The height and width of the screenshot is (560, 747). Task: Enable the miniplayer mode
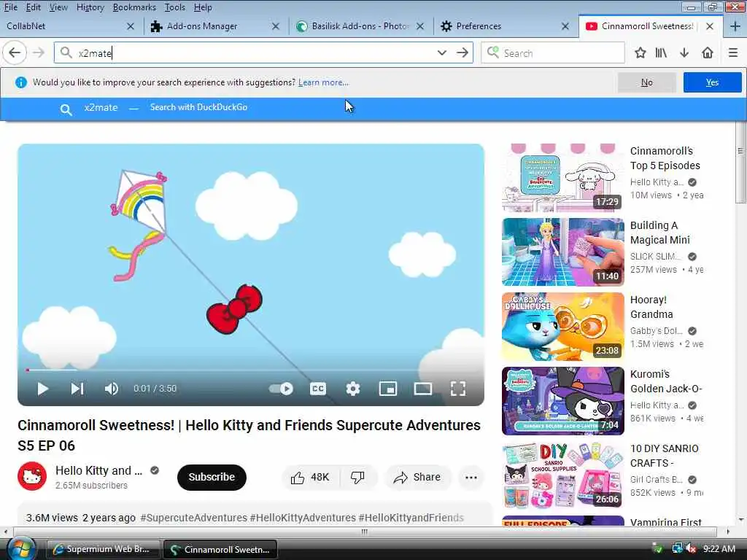click(388, 389)
